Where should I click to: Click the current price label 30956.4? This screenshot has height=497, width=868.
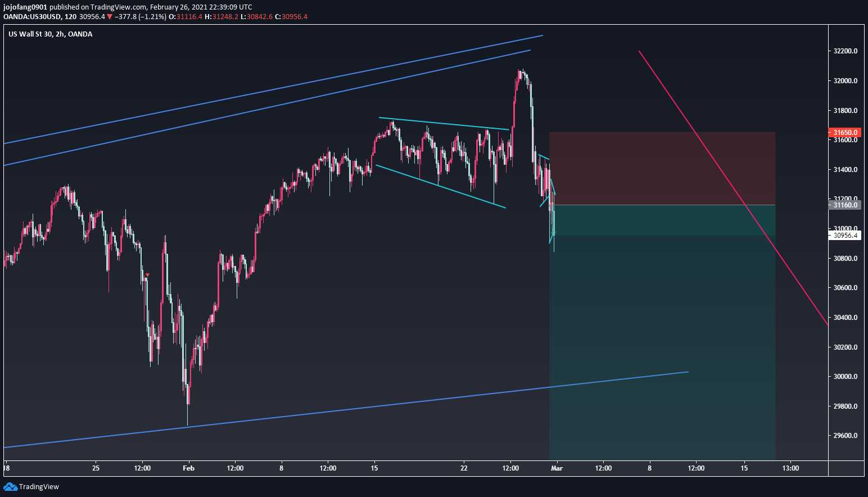point(844,236)
